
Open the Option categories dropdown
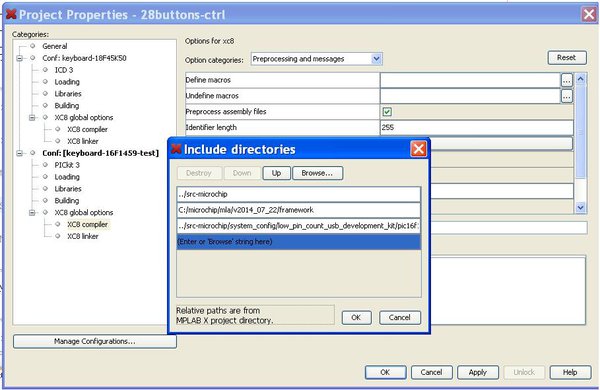click(376, 59)
